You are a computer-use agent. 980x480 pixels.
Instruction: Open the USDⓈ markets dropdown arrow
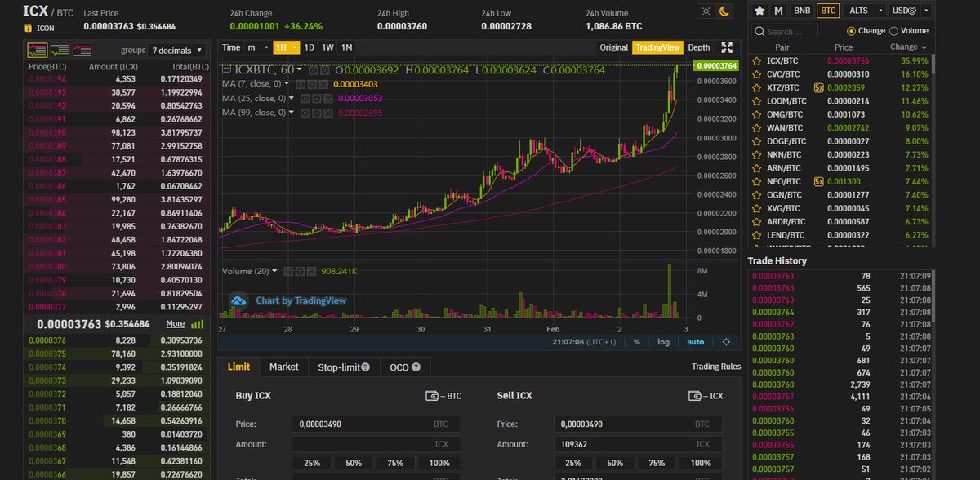[x=926, y=11]
